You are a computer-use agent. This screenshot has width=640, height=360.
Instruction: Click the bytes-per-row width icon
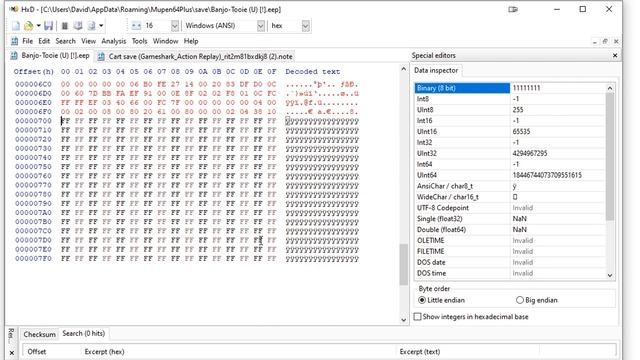136,26
